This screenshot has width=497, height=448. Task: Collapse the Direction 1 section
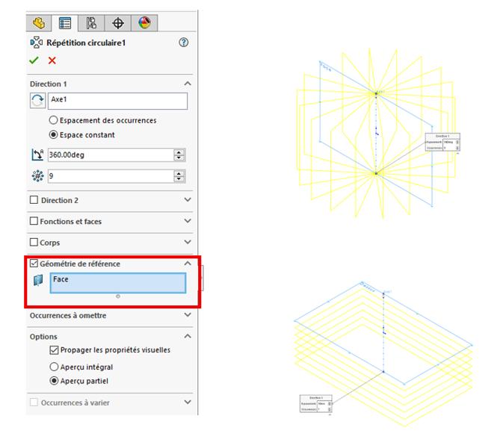pos(187,84)
